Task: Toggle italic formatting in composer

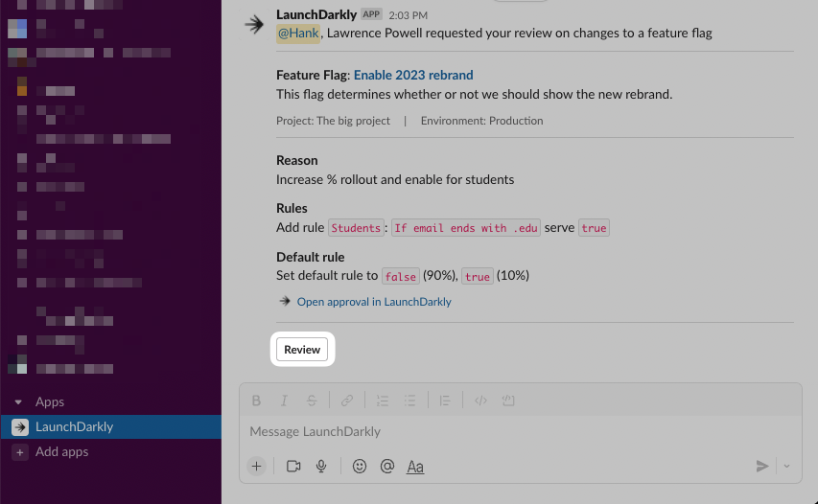Action: point(284,401)
